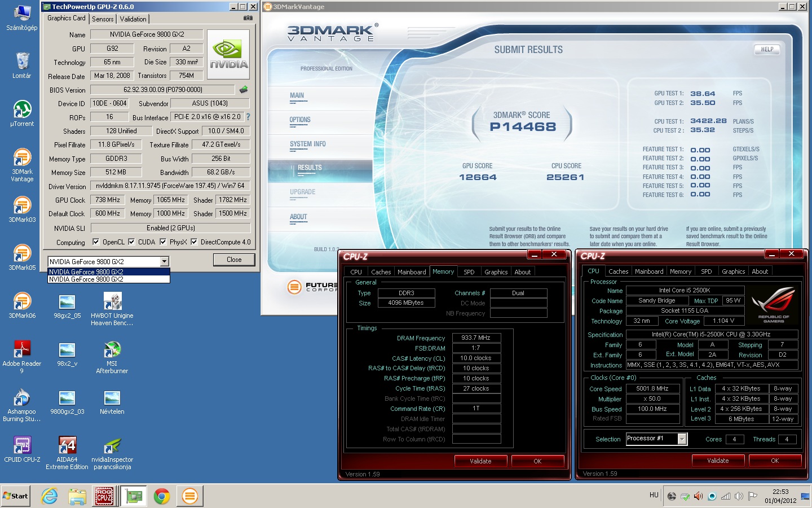Viewport: 812px width, 508px height.
Task: Open Ashampoo Burning Studio shortcut
Action: (x=22, y=405)
